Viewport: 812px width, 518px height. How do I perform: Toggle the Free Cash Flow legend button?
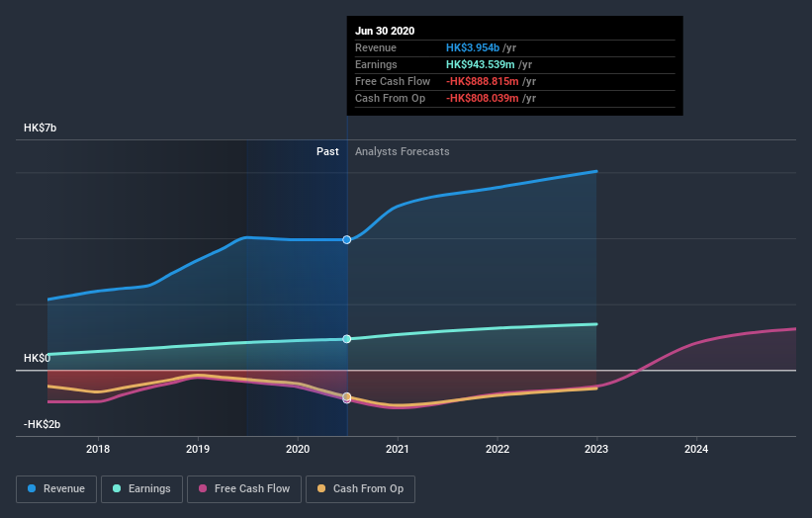tap(244, 489)
